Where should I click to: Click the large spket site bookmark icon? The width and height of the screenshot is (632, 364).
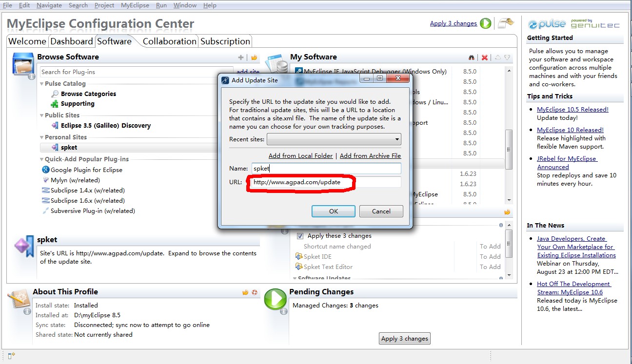pyautogui.click(x=23, y=246)
